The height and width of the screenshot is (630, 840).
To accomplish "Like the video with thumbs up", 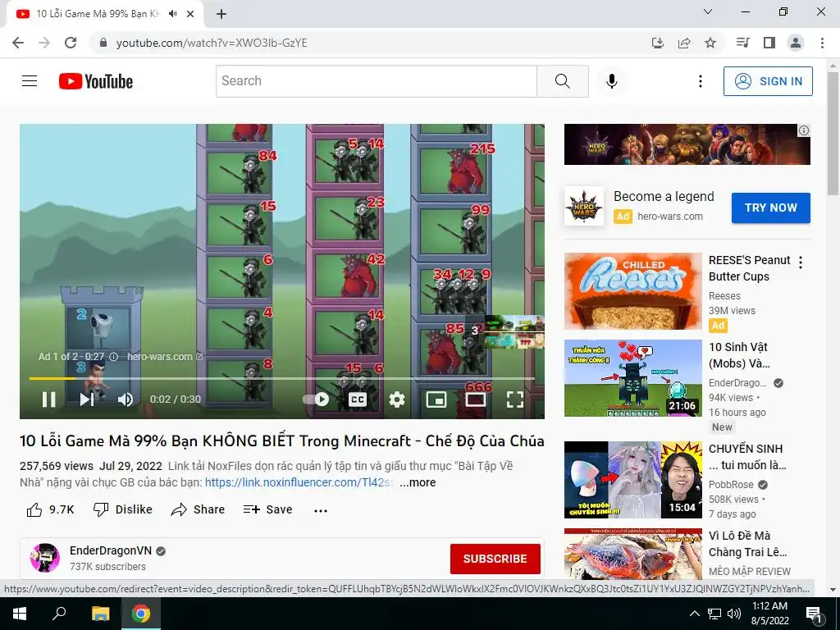I will click(x=50, y=509).
